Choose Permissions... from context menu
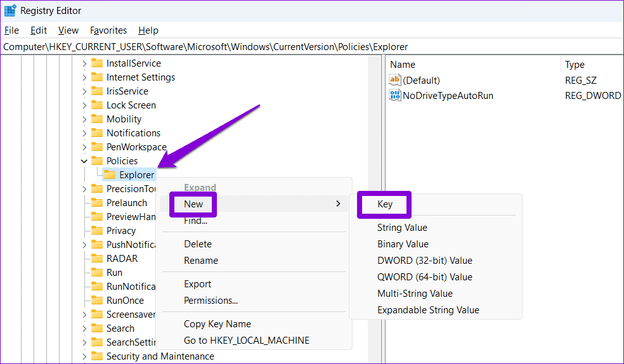Image resolution: width=624 pixels, height=364 pixels. click(x=211, y=301)
